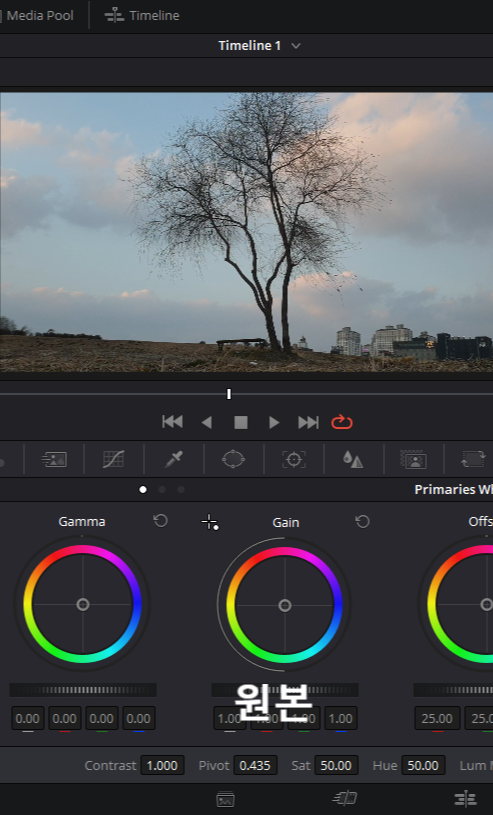Click the Contrast label
This screenshot has height=815, width=493.
(x=110, y=766)
